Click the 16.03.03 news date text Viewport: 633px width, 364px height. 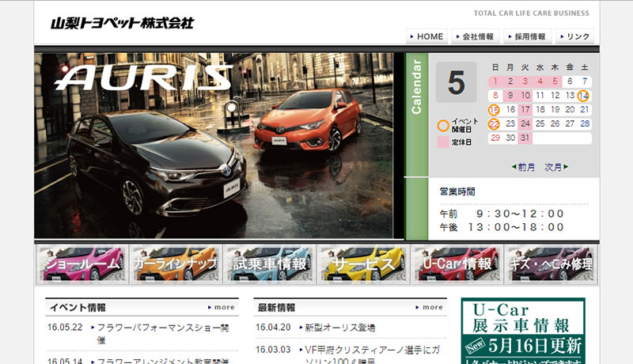click(x=273, y=350)
